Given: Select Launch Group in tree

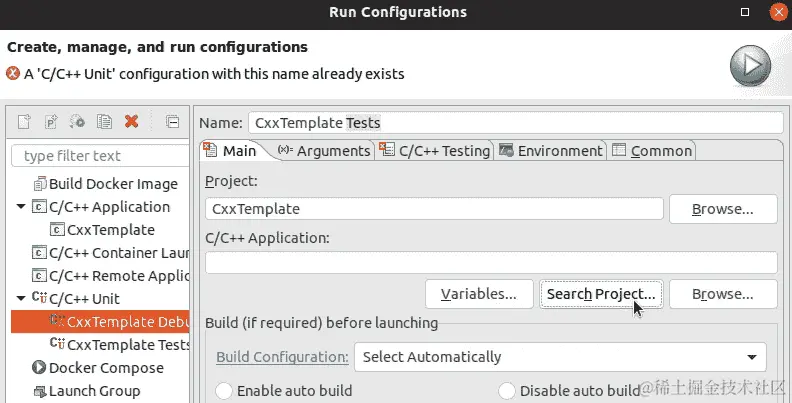Looking at the screenshot, I should [x=94, y=391].
